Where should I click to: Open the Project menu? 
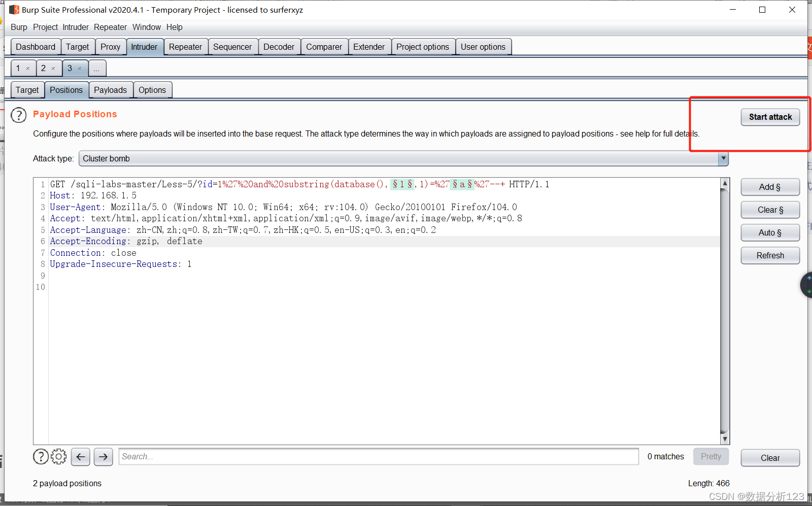click(46, 27)
